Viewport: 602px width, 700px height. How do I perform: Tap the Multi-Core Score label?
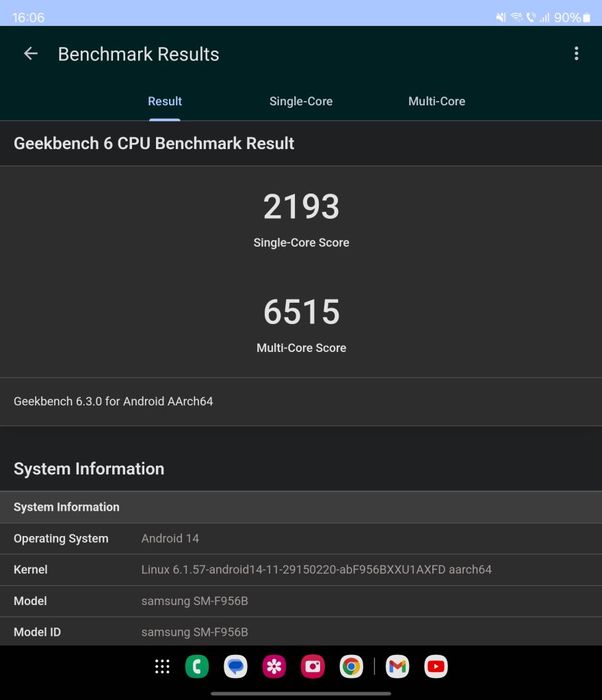[x=301, y=348]
